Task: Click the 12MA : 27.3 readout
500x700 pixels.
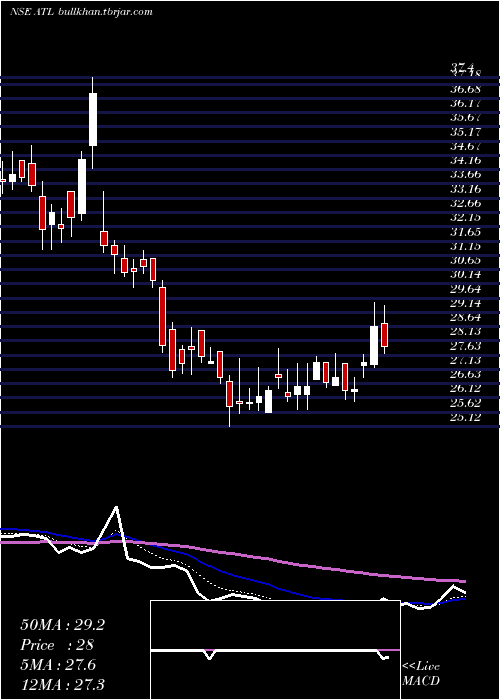Action: coord(62,685)
